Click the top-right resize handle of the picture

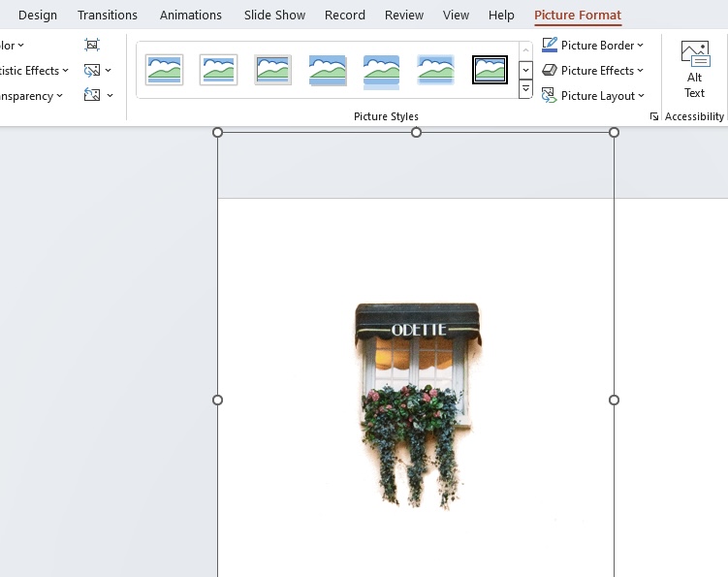pyautogui.click(x=614, y=133)
